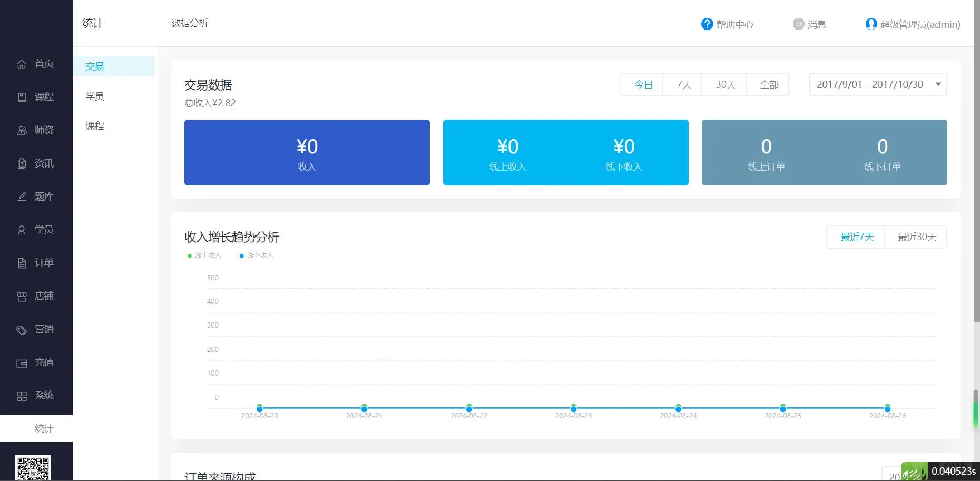This screenshot has height=481, width=980.
Task: Click the shop icon beside 店铺
Action: [x=22, y=297]
